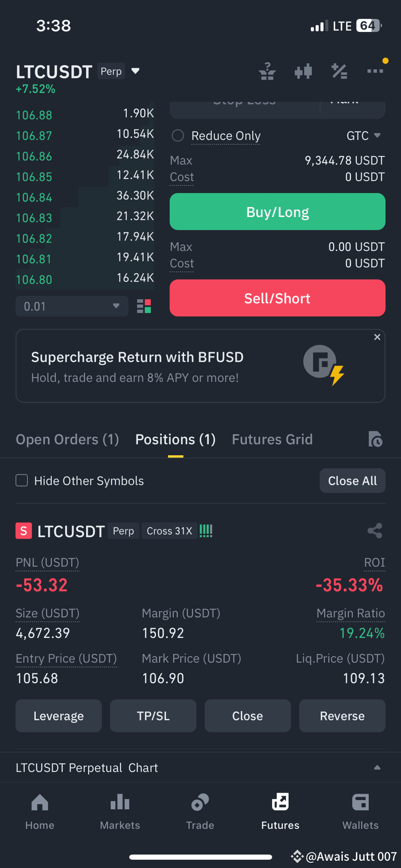Open order history icon beside Futures Grid
Screen dimensions: 401x868
pyautogui.click(x=375, y=439)
